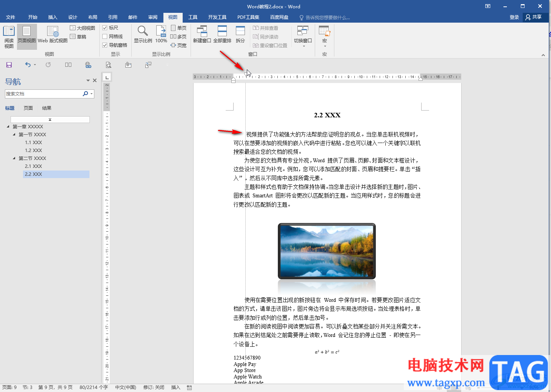Split the window (拆分)

click(240, 34)
